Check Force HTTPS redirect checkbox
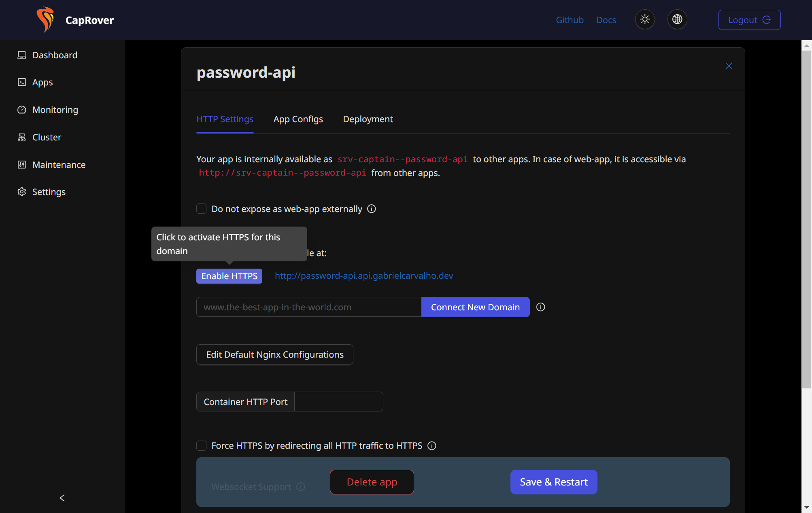Image resolution: width=812 pixels, height=513 pixels. 201,445
